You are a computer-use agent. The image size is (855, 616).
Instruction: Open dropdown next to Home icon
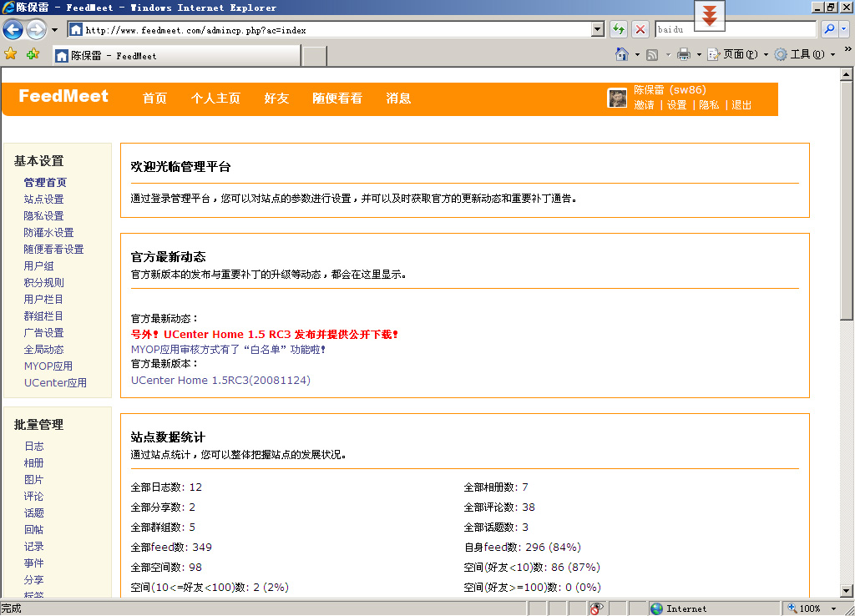point(637,54)
